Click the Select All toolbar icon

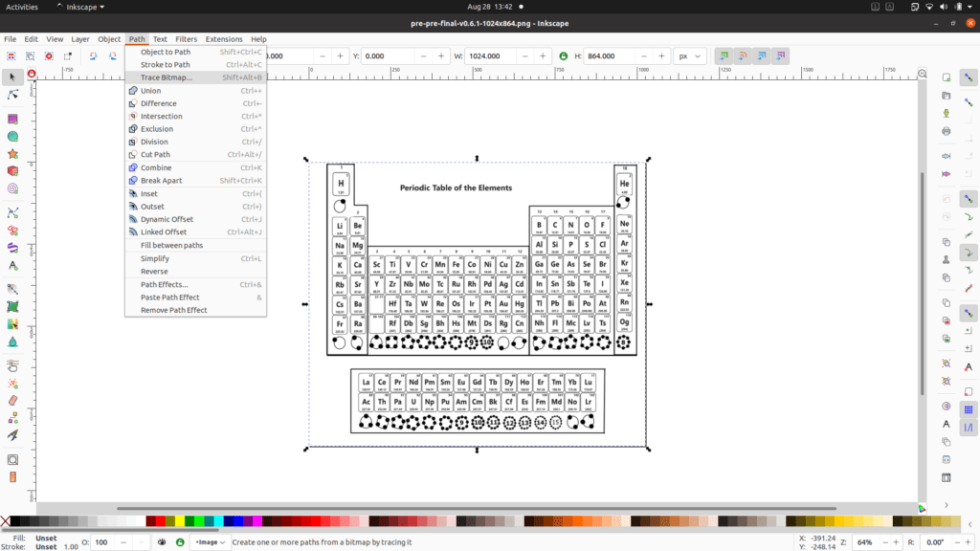(11, 55)
